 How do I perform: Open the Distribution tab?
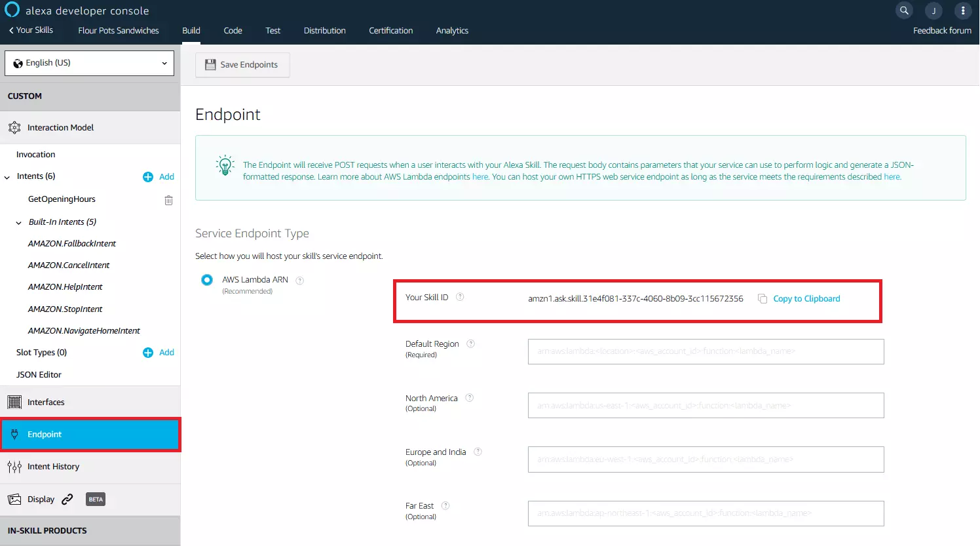325,31
